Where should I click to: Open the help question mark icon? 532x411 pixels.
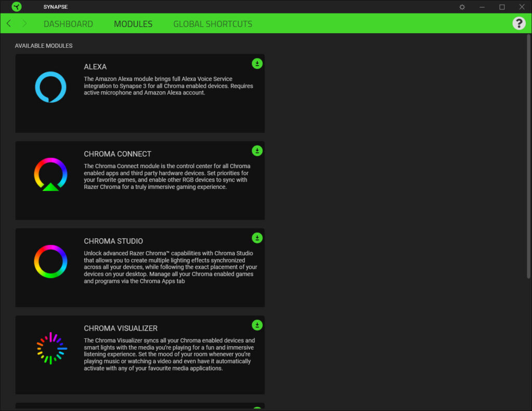519,23
